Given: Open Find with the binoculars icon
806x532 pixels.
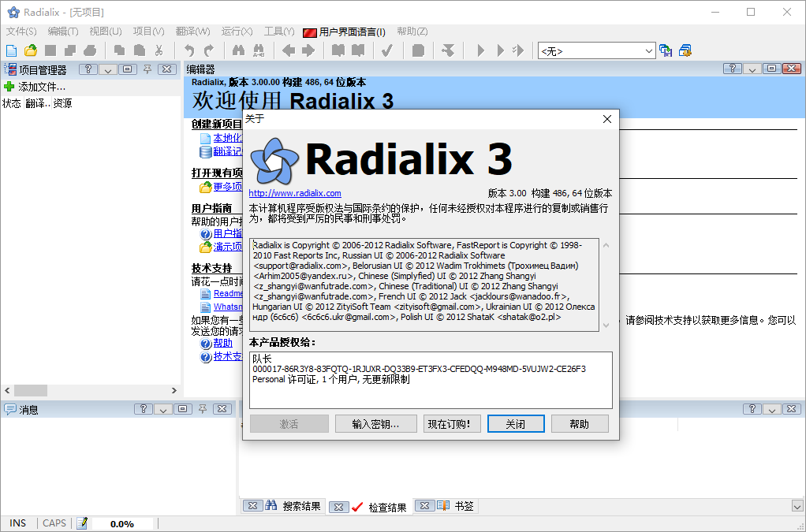Looking at the screenshot, I should pos(239,50).
